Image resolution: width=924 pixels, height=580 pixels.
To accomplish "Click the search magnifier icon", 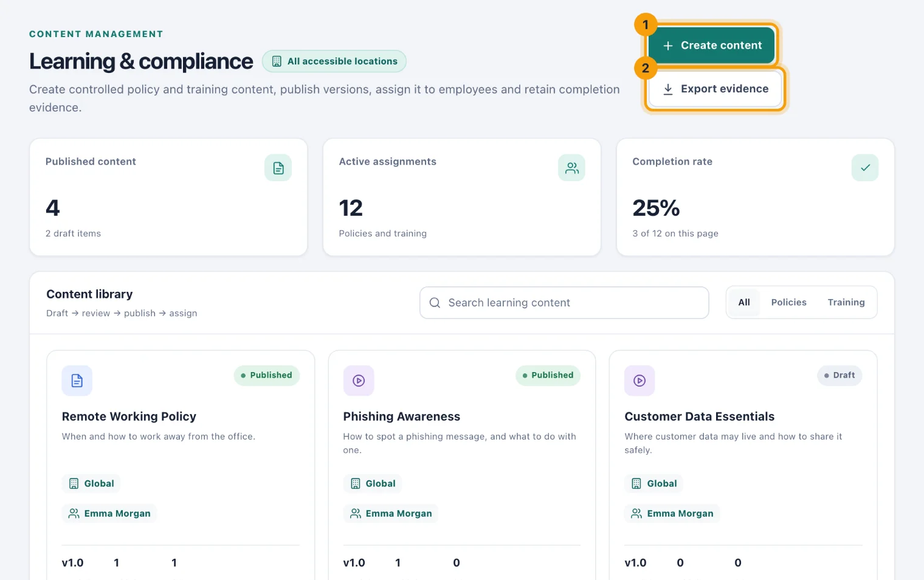I will 435,303.
